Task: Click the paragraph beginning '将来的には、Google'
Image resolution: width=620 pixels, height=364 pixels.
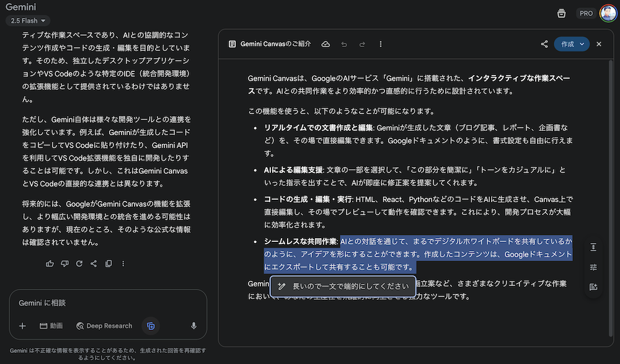Action: coord(107,223)
